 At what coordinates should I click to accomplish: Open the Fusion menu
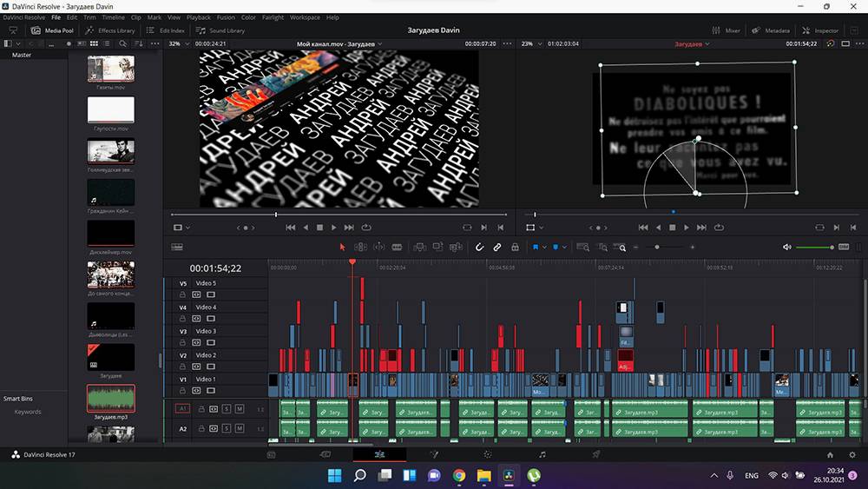pos(226,17)
